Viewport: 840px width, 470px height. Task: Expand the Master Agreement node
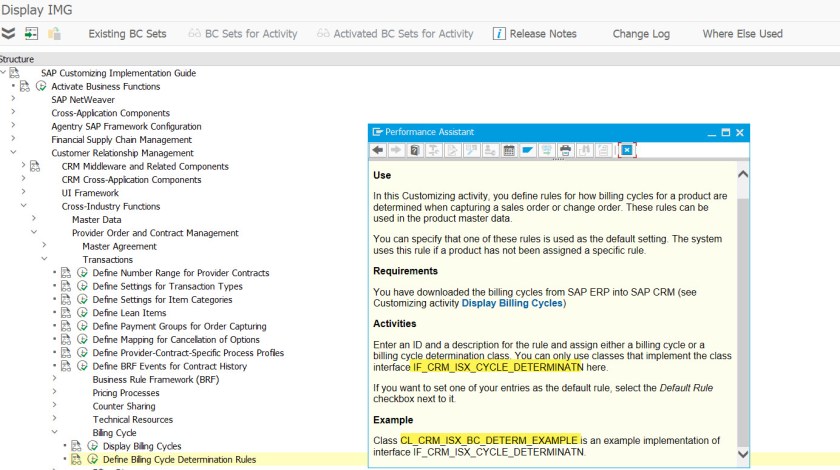point(44,245)
